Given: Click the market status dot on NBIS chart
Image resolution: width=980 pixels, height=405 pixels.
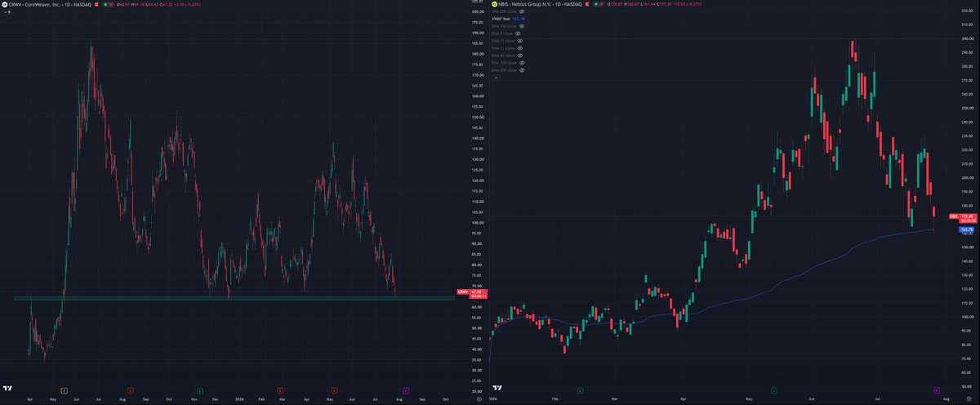Looking at the screenshot, I should (x=596, y=4).
